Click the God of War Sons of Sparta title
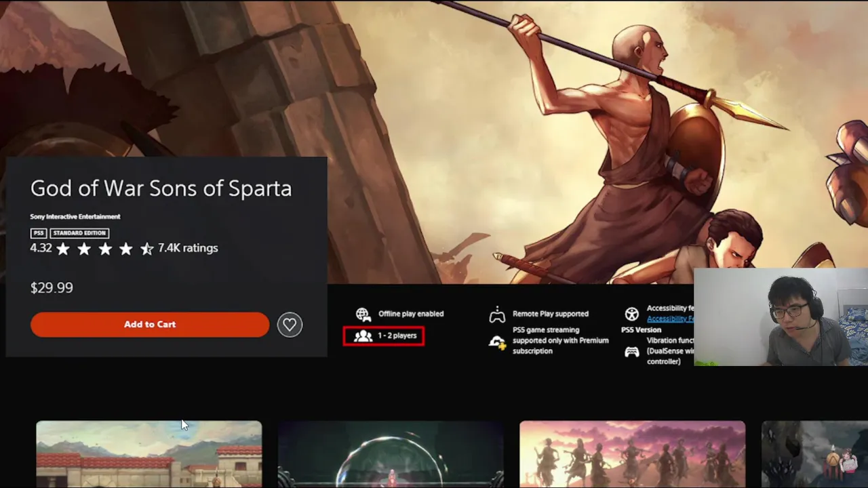Image resolution: width=868 pixels, height=488 pixels. tap(161, 188)
